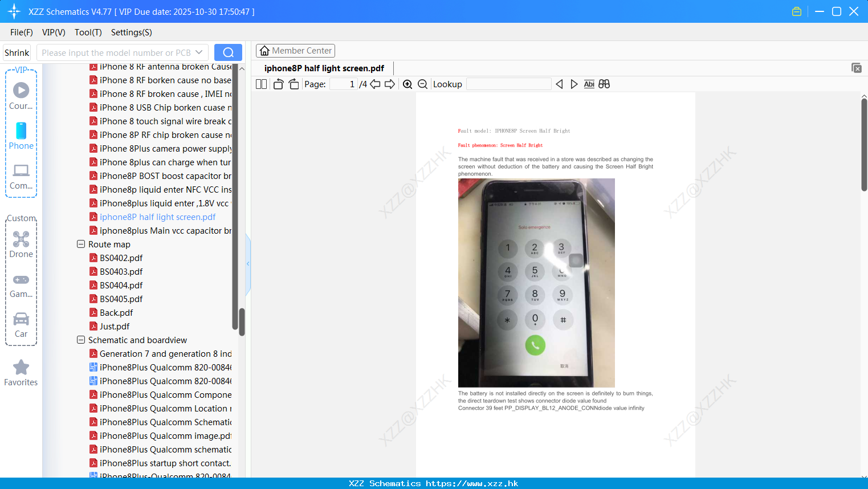Screen dimensions: 868x489
Task: Zoom out of the PDF
Action: point(423,84)
